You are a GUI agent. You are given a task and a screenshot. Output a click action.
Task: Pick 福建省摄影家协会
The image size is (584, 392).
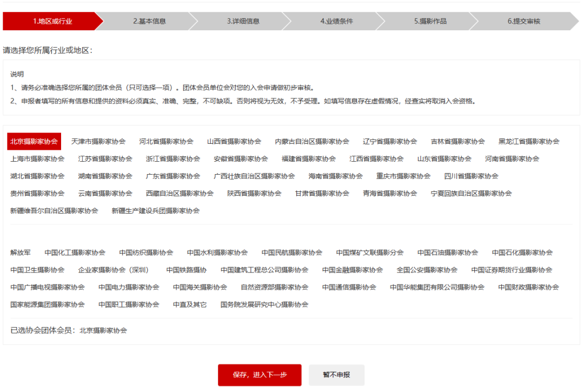tap(308, 159)
